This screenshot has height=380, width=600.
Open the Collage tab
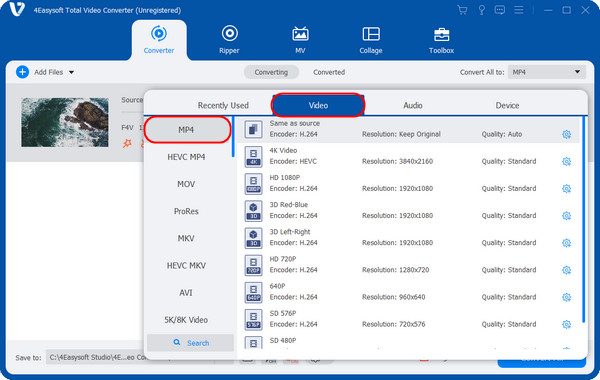pyautogui.click(x=371, y=40)
